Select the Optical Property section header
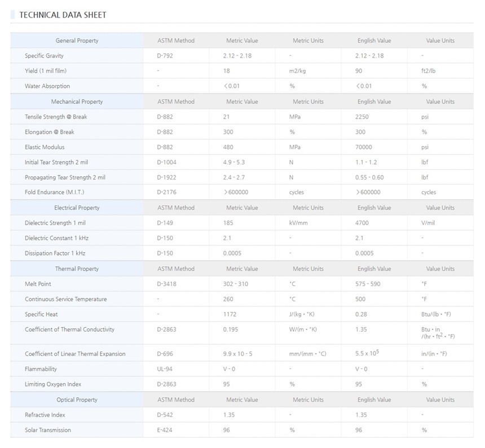485x448 pixels. click(77, 399)
